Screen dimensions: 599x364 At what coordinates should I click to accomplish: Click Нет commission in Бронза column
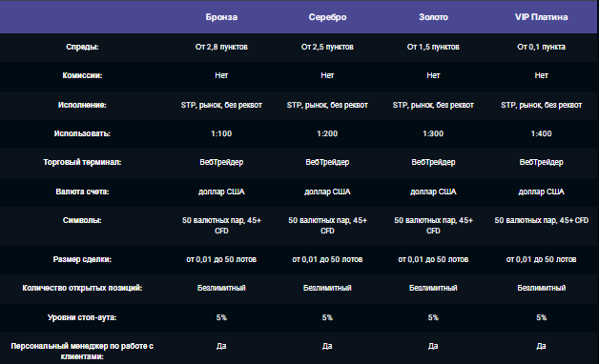pos(221,75)
